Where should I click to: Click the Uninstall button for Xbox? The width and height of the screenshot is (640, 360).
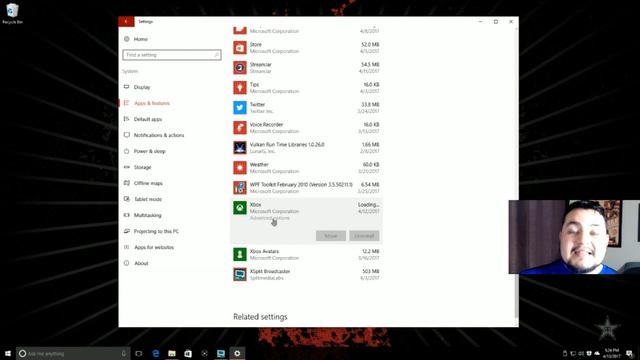[364, 236]
